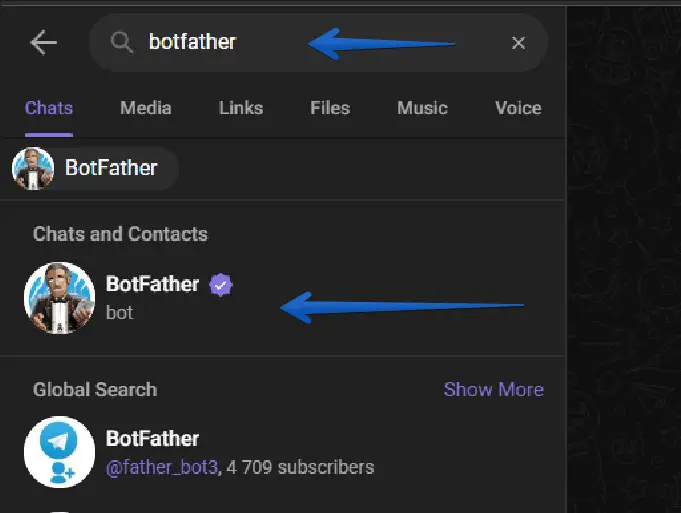
Task: Open the Media tab
Action: [146, 108]
